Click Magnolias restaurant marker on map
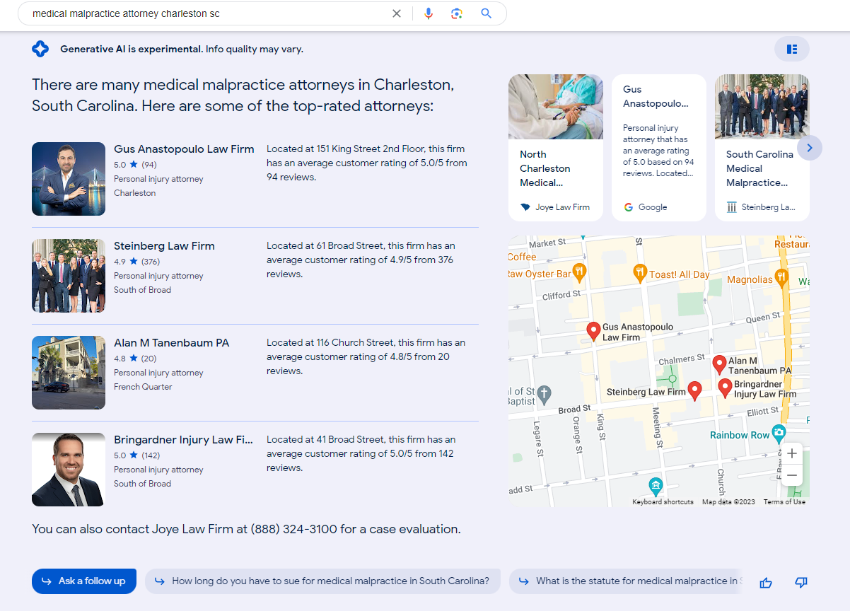 coord(781,278)
